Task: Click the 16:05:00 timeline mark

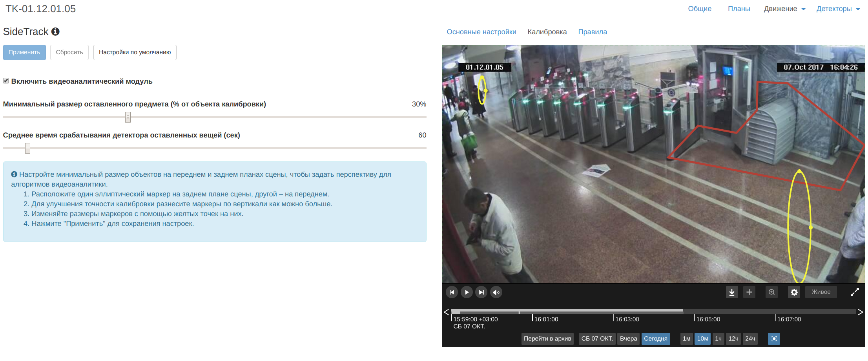Action: point(708,319)
